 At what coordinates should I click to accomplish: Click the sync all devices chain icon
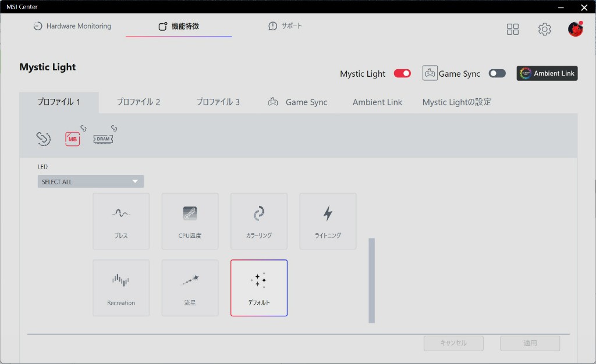click(43, 138)
